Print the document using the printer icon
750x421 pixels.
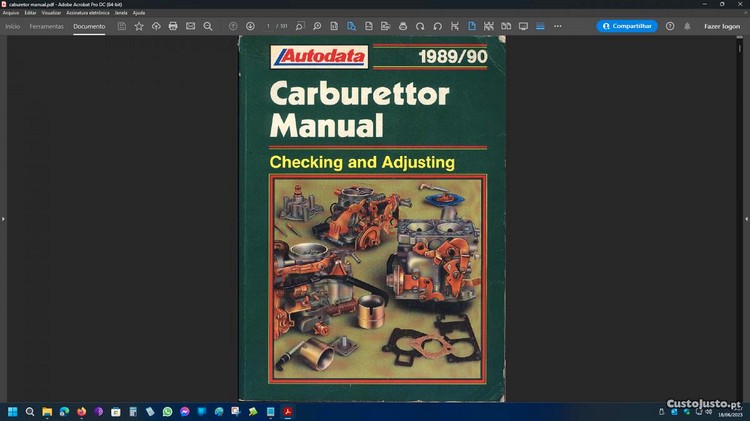point(173,26)
